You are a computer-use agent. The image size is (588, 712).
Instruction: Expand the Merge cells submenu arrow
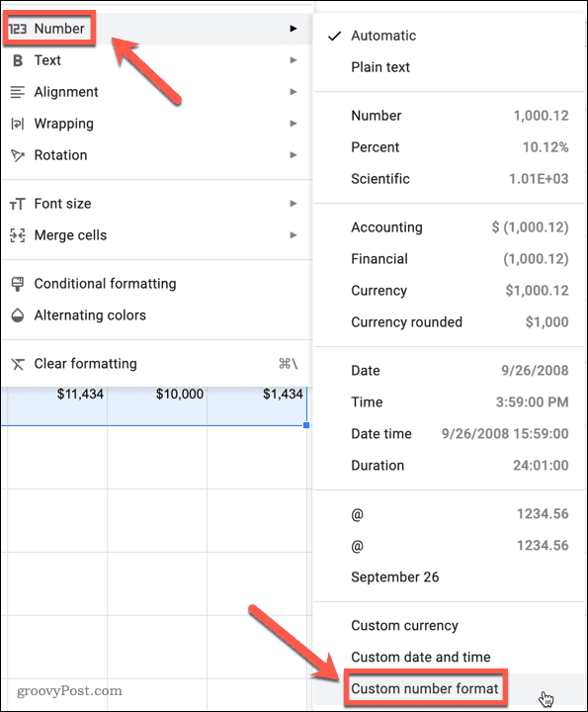[x=294, y=235]
